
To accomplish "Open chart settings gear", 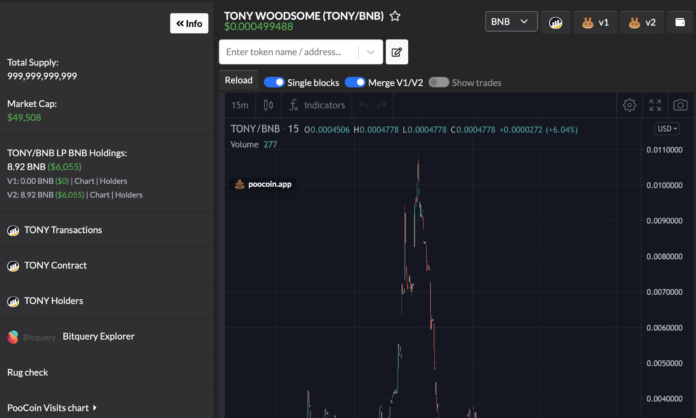I will (629, 105).
